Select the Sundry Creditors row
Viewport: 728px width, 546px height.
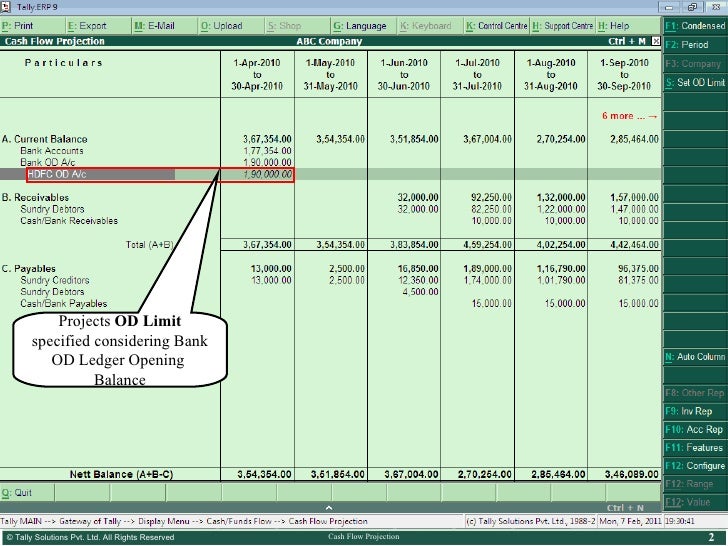[x=54, y=280]
